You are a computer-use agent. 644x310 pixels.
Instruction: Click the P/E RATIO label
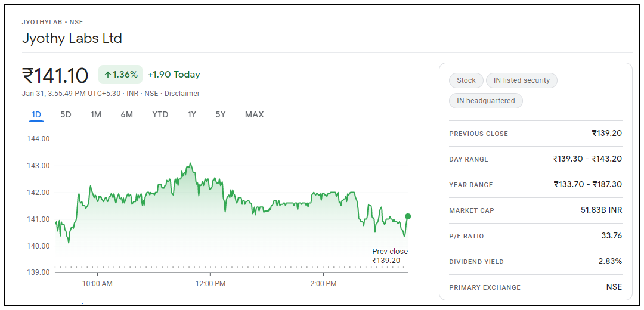(466, 237)
